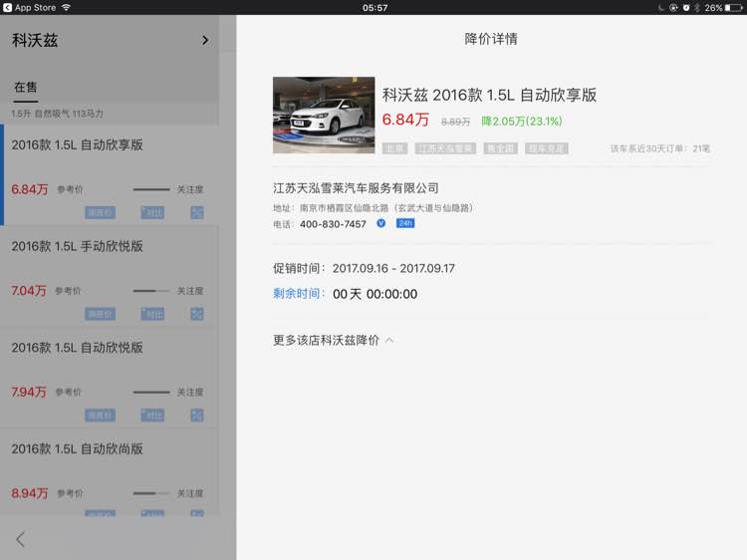Tap the title 科沃兹 2016款 1.5L 自动欣享版
This screenshot has width=747, height=560.
pos(489,95)
